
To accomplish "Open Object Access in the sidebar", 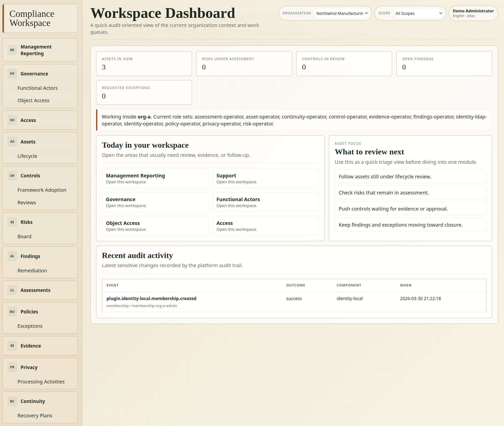I will [x=33, y=100].
